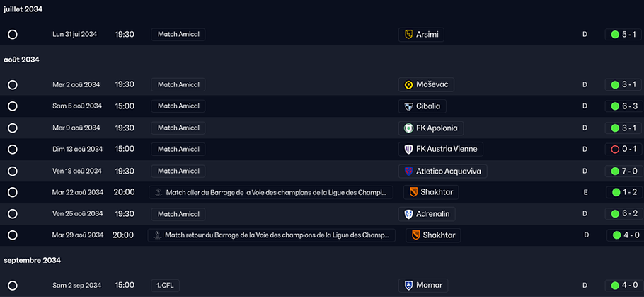
Task: Click the Match Amical label on 2 aoû
Action: (178, 84)
